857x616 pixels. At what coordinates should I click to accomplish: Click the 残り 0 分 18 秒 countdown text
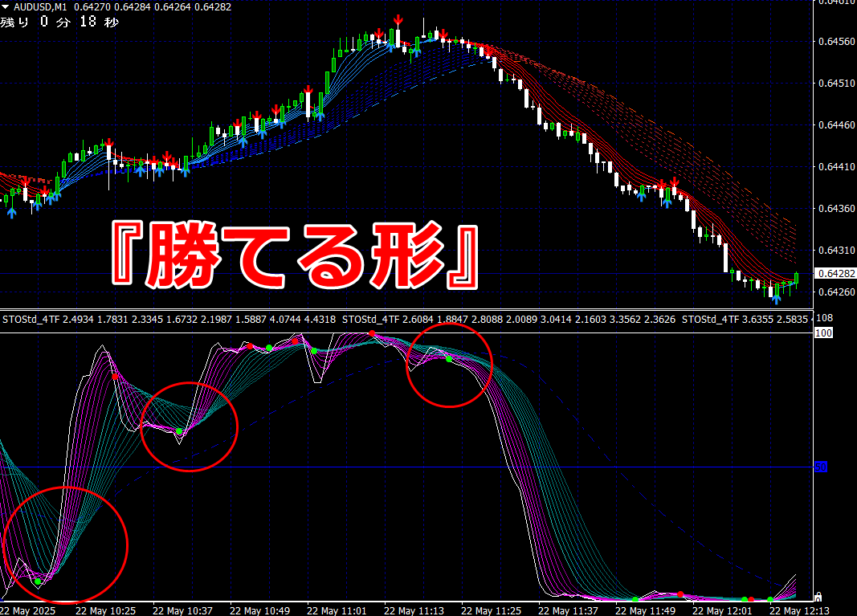(59, 22)
